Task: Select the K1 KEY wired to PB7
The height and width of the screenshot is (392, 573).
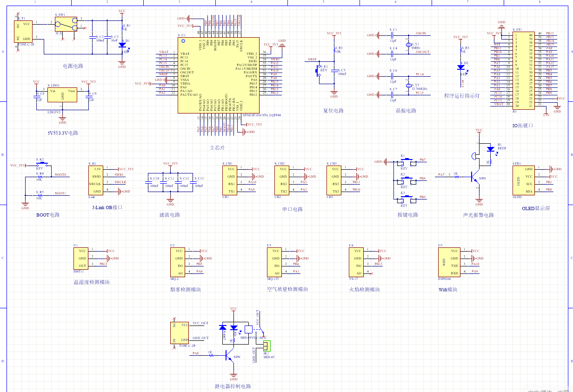Action: pyautogui.click(x=406, y=163)
